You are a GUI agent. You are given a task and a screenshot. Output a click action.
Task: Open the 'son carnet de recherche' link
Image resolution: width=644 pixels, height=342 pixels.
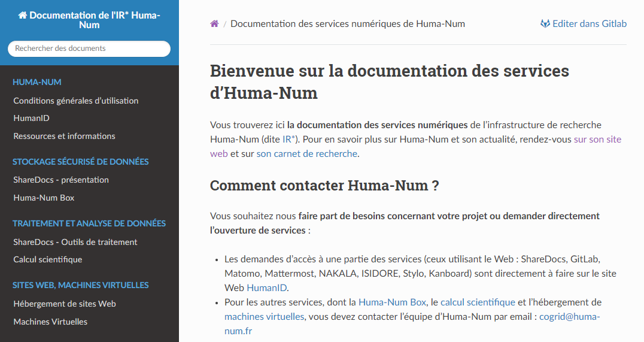click(x=307, y=154)
